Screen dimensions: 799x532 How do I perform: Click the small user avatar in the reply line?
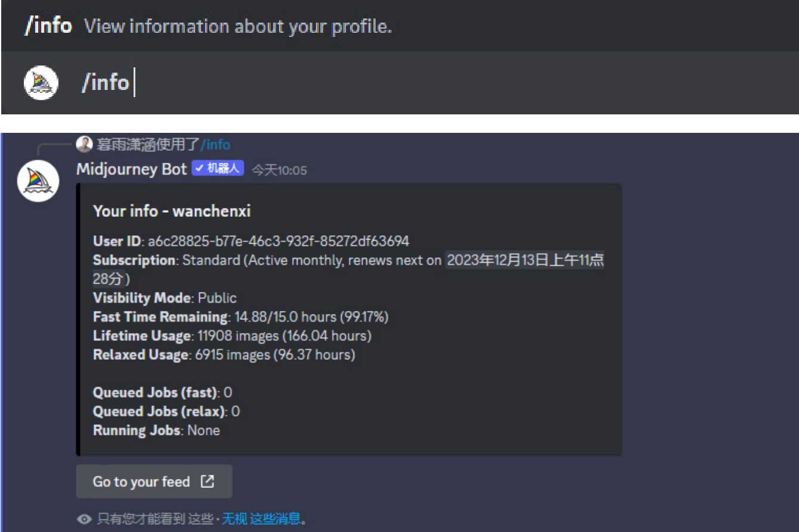pyautogui.click(x=85, y=144)
